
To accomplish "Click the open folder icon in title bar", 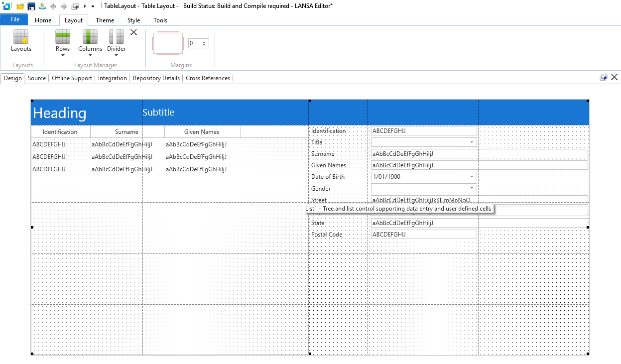I will click(x=20, y=6).
